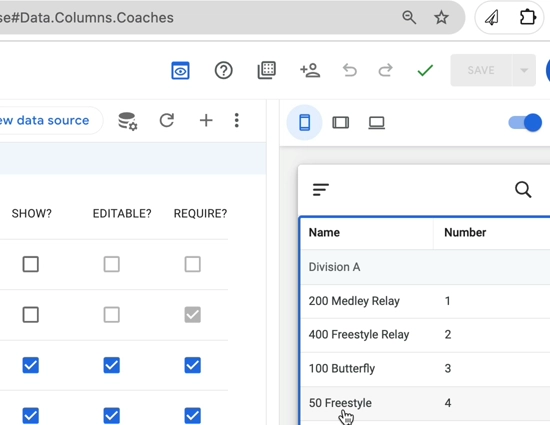
Task: Redo the last change
Action: pyautogui.click(x=385, y=70)
